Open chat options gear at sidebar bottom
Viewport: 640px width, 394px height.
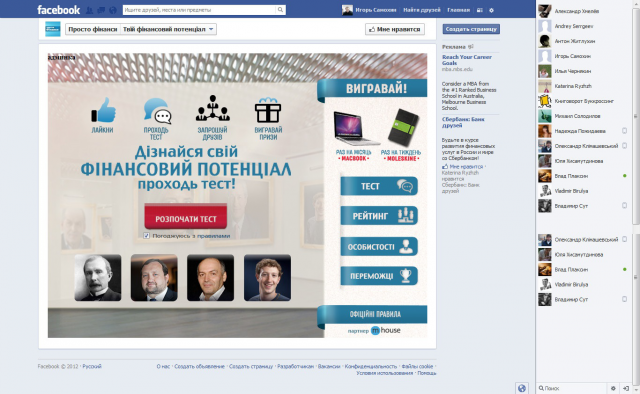613,388
